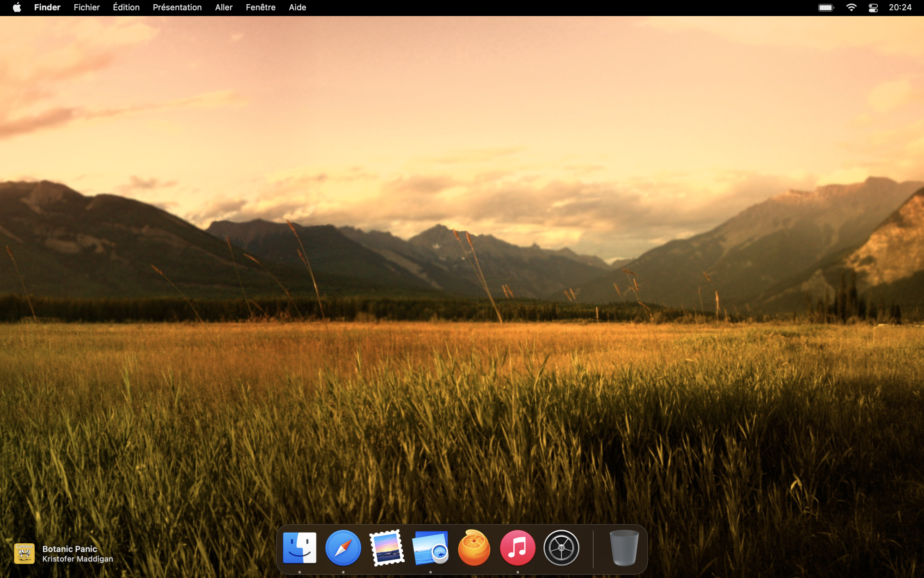Screen dimensions: 924x578
Task: Open the Preview app in Dock
Action: tap(430, 548)
